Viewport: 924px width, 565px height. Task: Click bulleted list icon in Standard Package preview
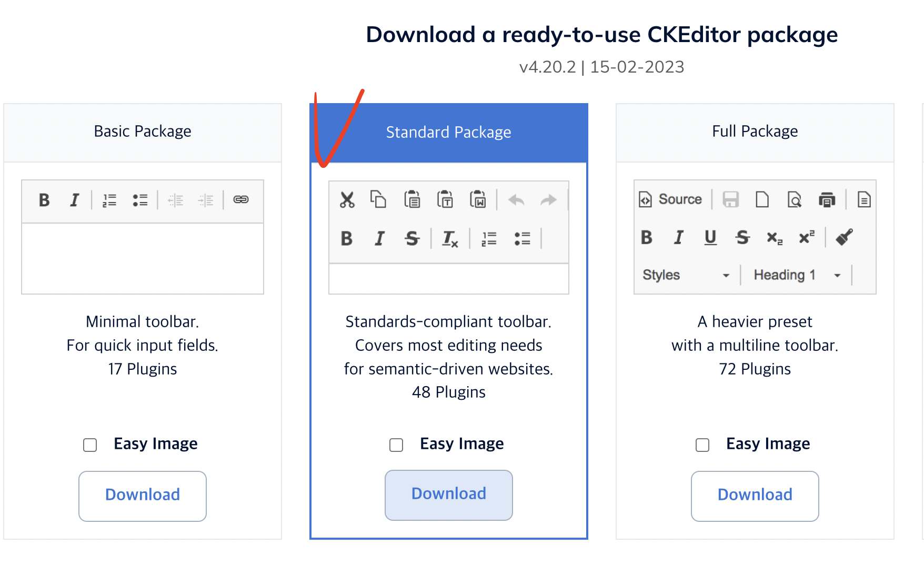(523, 239)
